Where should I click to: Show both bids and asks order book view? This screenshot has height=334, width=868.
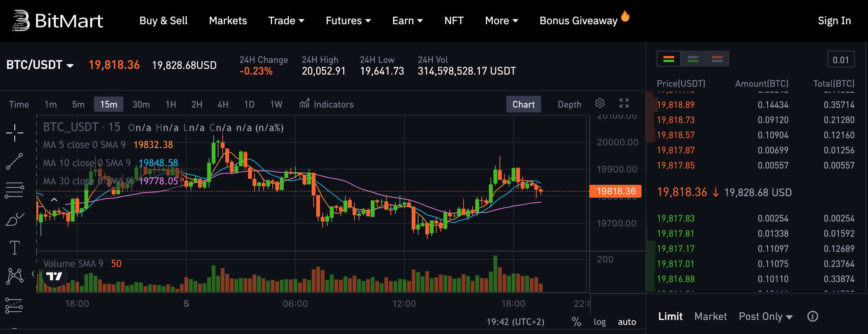(669, 59)
